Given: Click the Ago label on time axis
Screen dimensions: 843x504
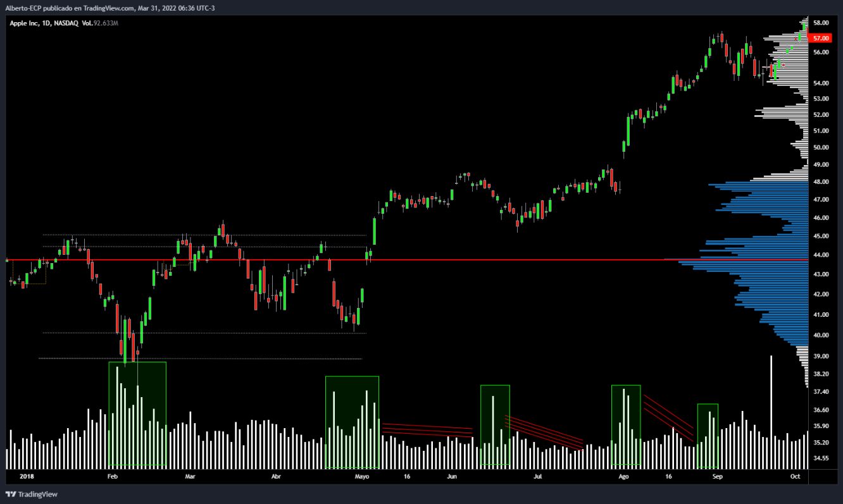Looking at the screenshot, I should click(x=623, y=476).
